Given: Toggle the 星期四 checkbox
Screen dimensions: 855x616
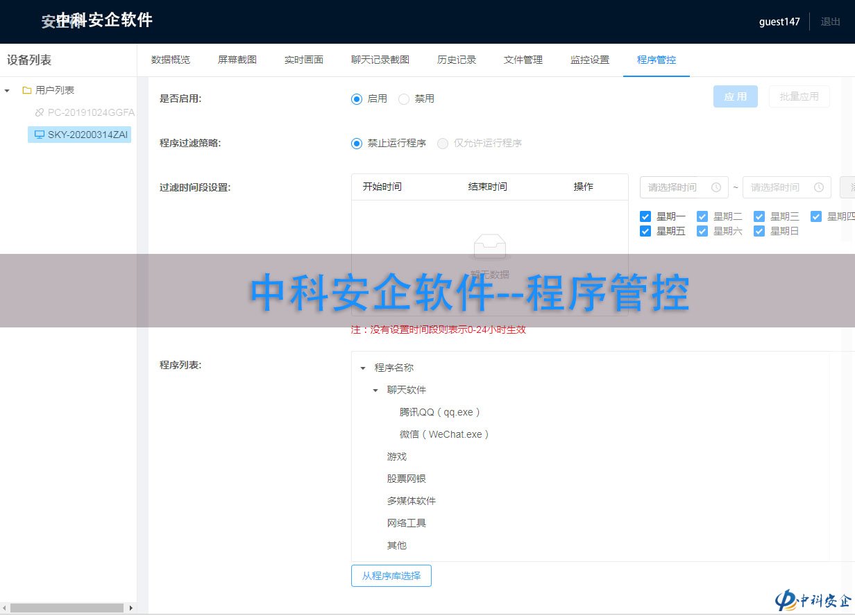Looking at the screenshot, I should [x=816, y=216].
